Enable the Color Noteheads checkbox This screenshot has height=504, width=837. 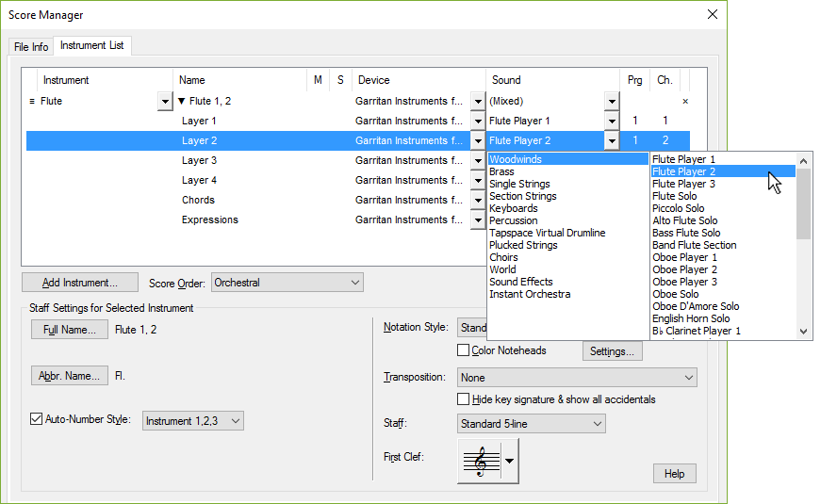[464, 350]
